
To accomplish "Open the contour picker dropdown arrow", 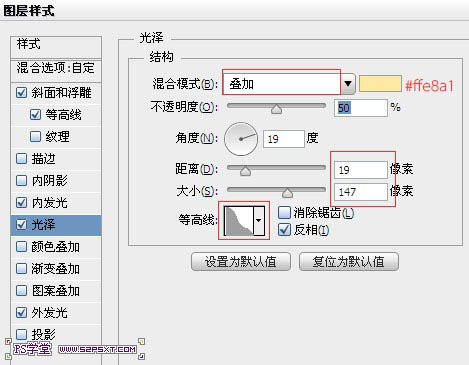I will [259, 220].
